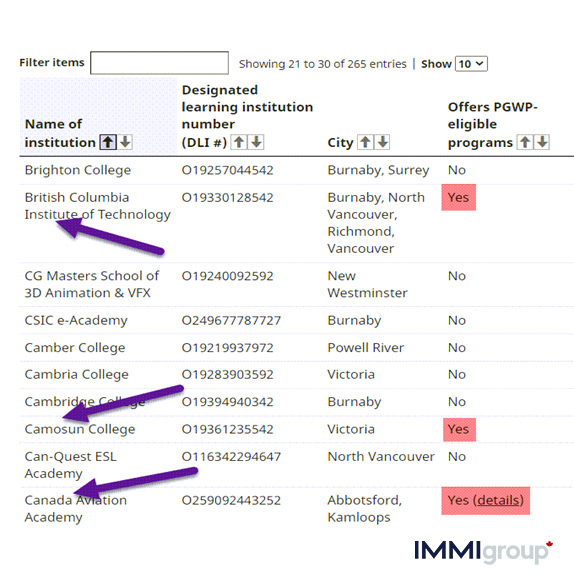
Task: Sort City column descending arrow
Action: (383, 142)
